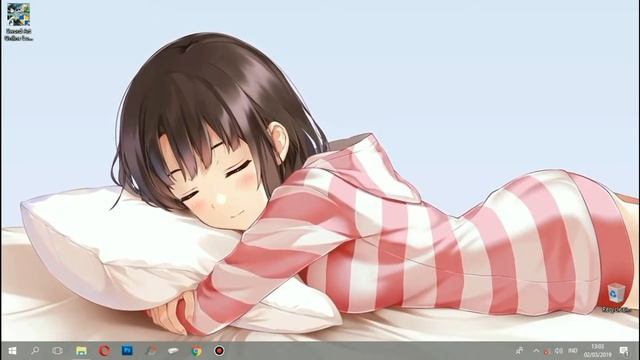This screenshot has height=360, width=640.
Task: Launch File Explorer from taskbar
Action: tap(81, 351)
